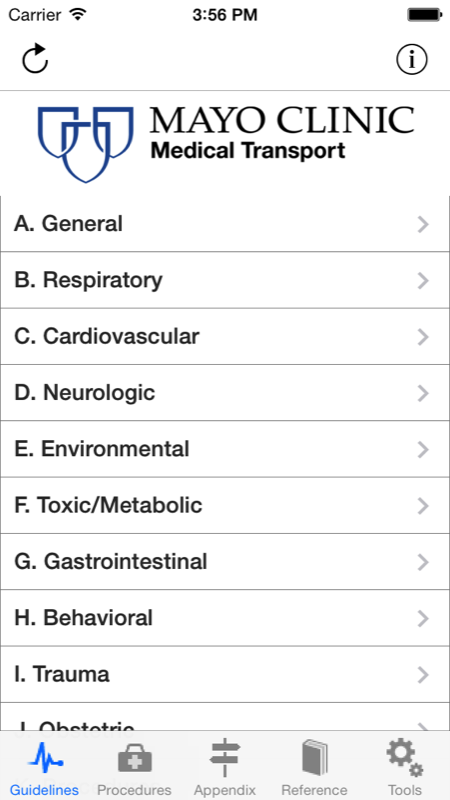Open F. Toxic/Metabolic section
Screen dimensions: 450x800
pos(225,506)
